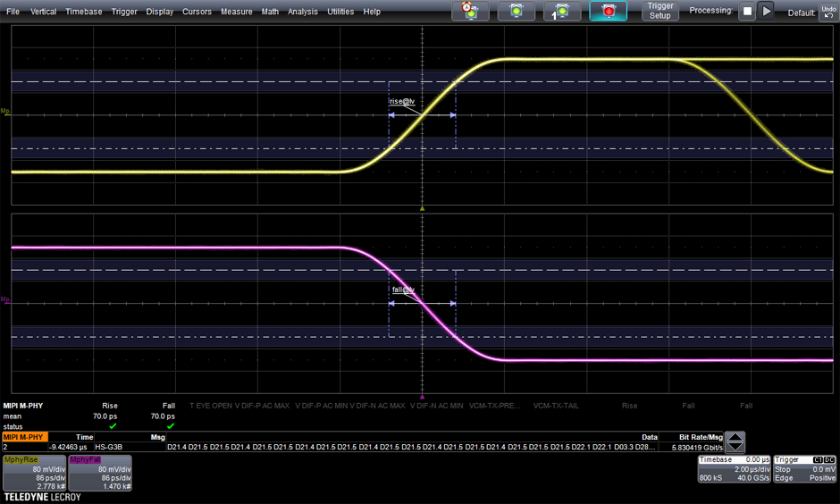Select the MphyFall trace descriptor
The height and width of the screenshot is (504, 840).
pyautogui.click(x=99, y=473)
